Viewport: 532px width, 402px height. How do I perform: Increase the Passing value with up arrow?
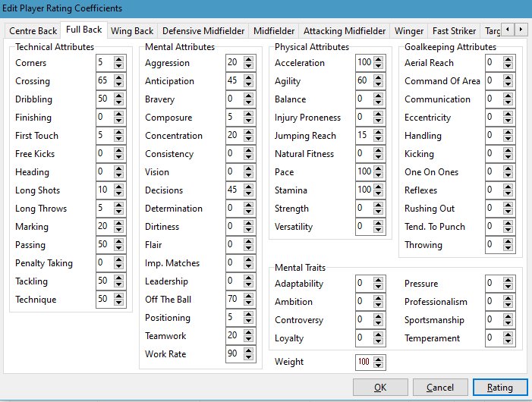118,242
